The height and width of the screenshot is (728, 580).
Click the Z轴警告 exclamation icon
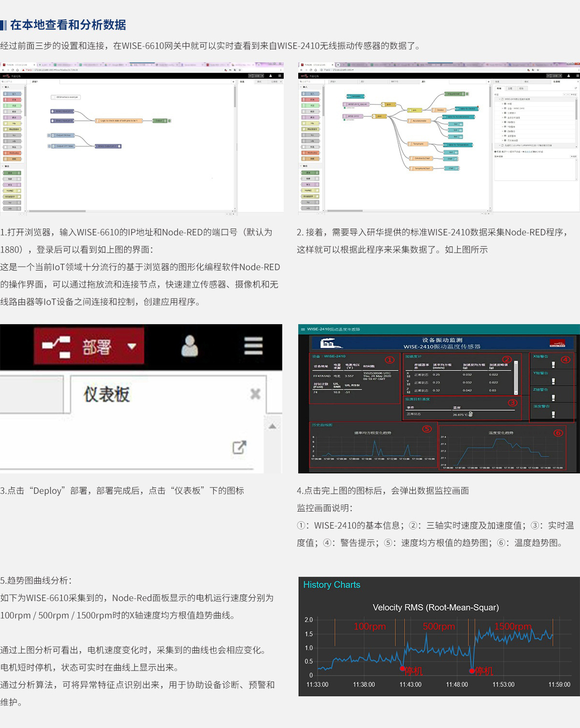pyautogui.click(x=553, y=398)
